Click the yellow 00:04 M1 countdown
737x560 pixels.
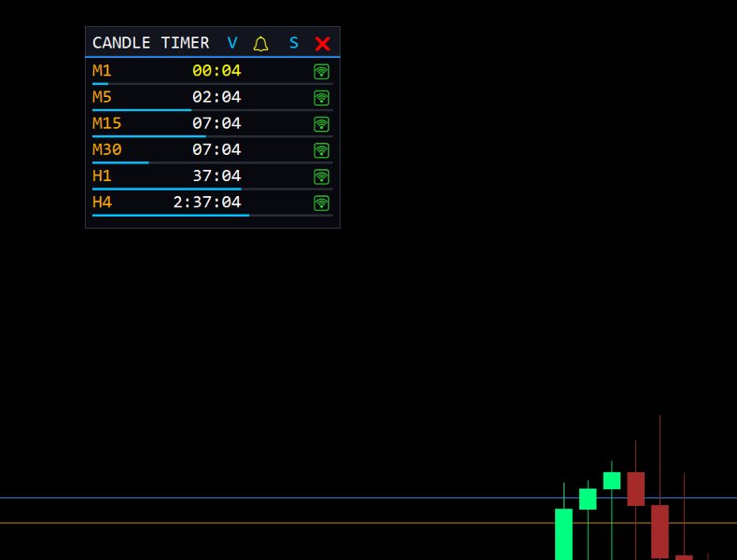click(x=216, y=71)
